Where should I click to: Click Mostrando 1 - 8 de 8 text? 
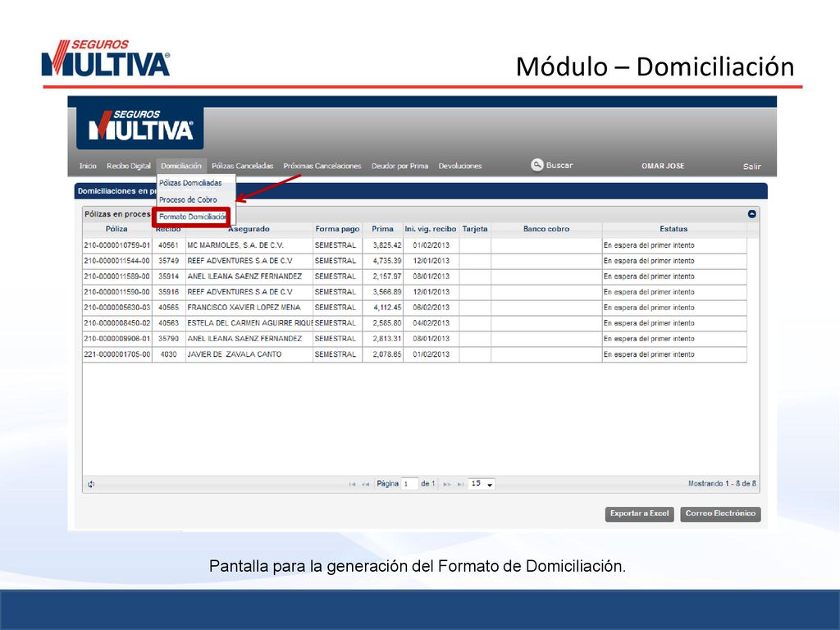click(722, 483)
